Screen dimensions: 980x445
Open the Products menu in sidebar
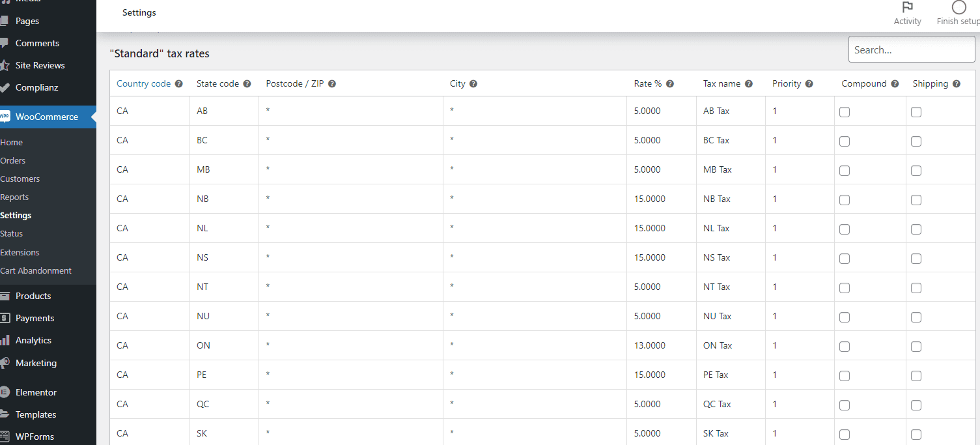[x=33, y=296]
